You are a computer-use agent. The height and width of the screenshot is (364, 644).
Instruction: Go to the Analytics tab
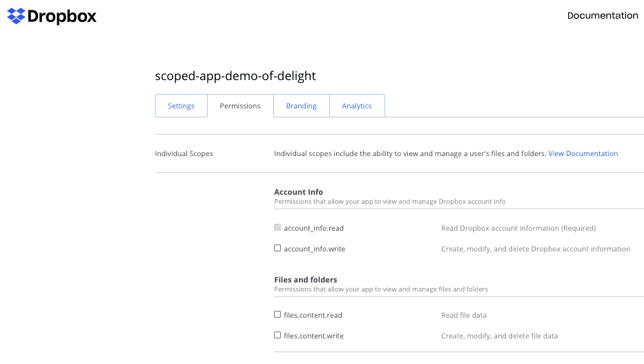click(357, 106)
